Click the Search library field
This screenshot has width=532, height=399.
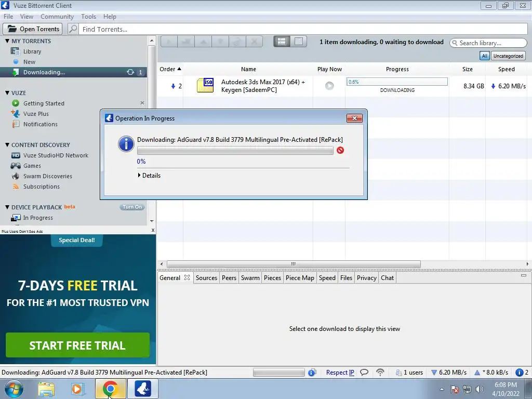[488, 43]
